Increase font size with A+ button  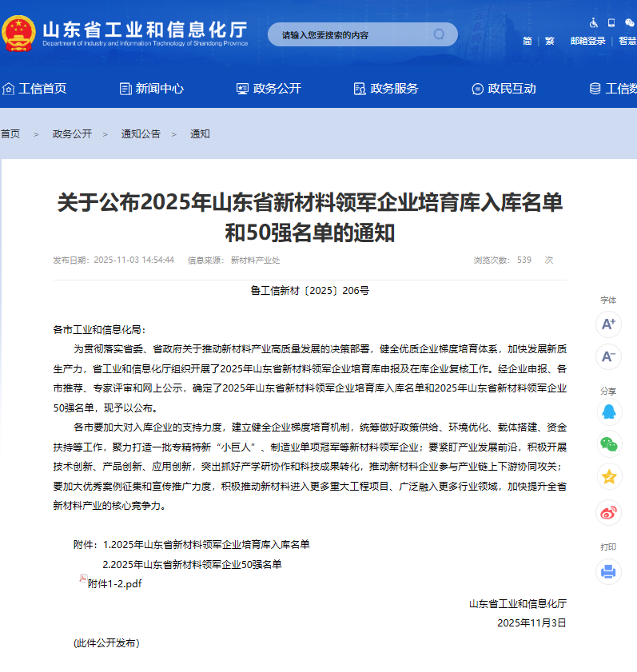click(x=608, y=324)
